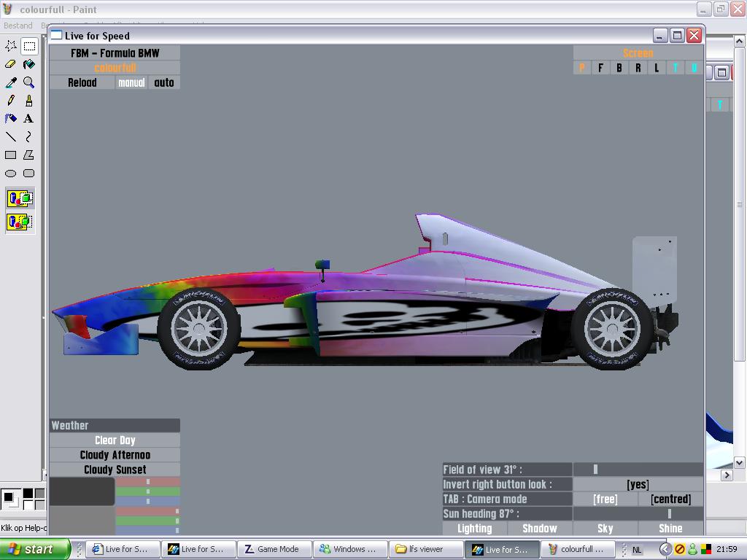Click the Reload skin button
The height and width of the screenshot is (560, 747).
(82, 82)
